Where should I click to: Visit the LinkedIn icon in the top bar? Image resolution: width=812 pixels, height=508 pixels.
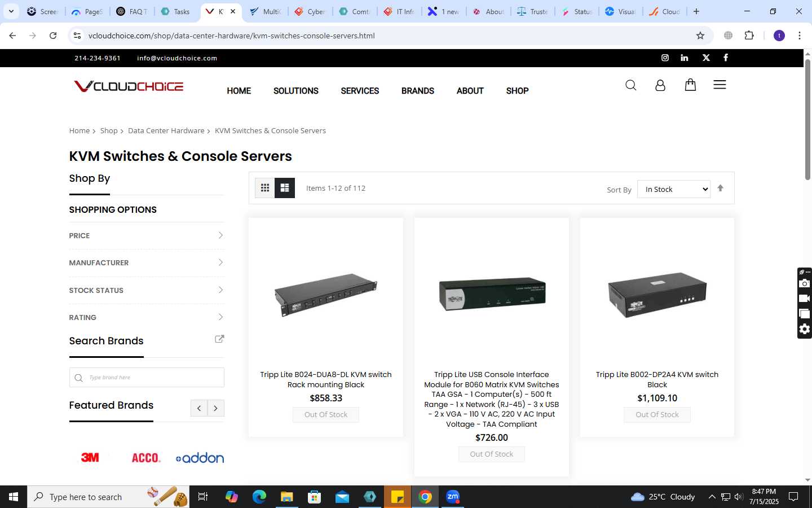pos(684,58)
